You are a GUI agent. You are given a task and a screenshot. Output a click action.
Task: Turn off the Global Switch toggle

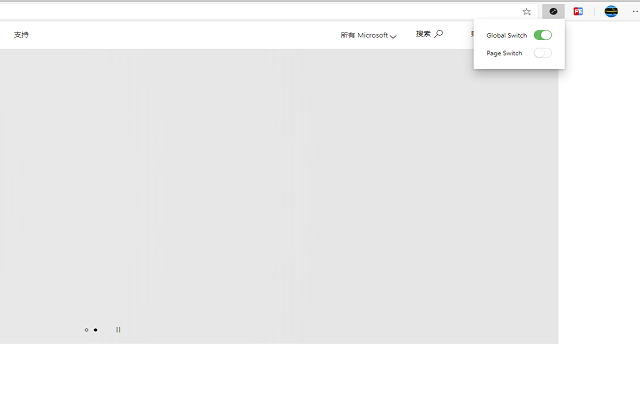click(x=542, y=35)
